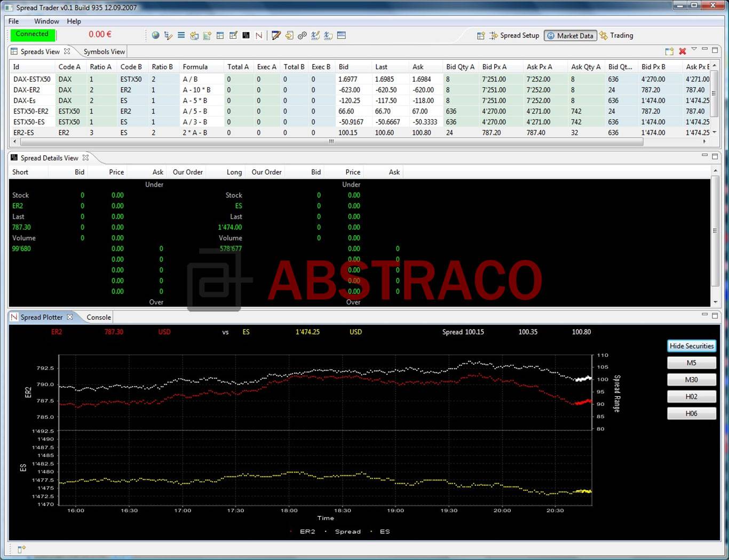Delete spread using red X in Spreads View toolbar
This screenshot has height=560, width=729.
(683, 51)
